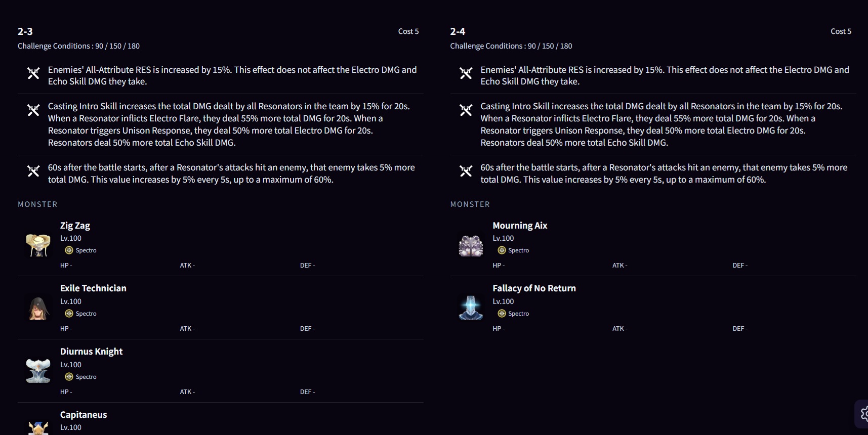Click the Diurnus Knight monster portrait
The image size is (868, 435).
coord(38,371)
